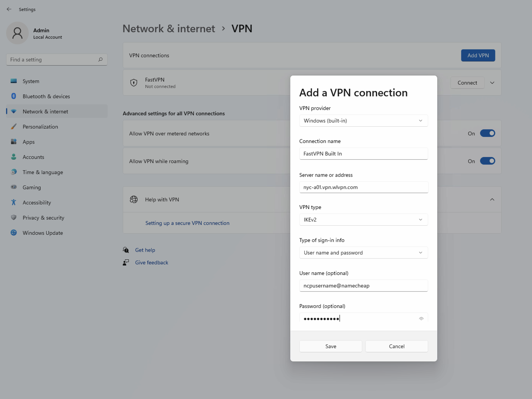Collapse the Help with VPN section

[x=492, y=199]
